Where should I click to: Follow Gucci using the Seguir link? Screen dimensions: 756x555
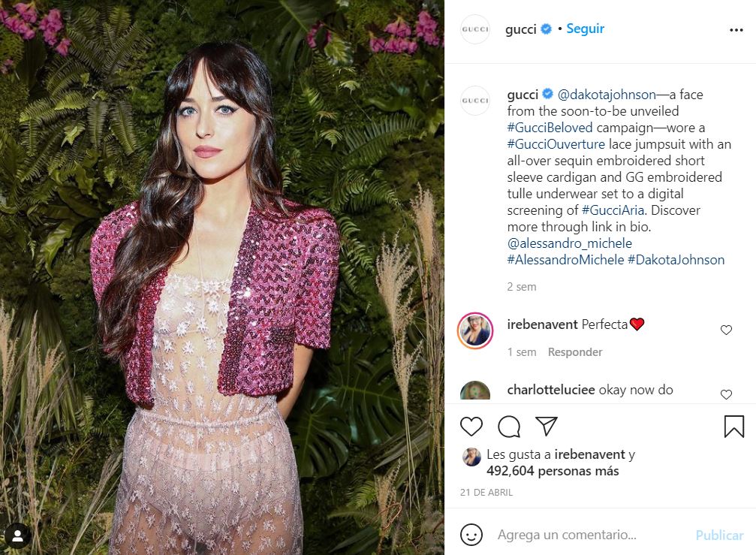(585, 29)
